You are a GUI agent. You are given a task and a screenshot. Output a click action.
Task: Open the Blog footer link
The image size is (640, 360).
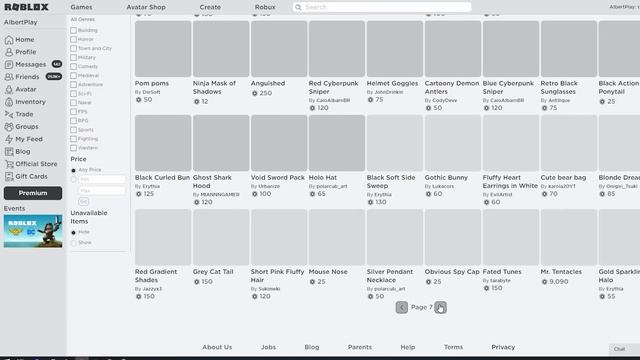coord(312,347)
